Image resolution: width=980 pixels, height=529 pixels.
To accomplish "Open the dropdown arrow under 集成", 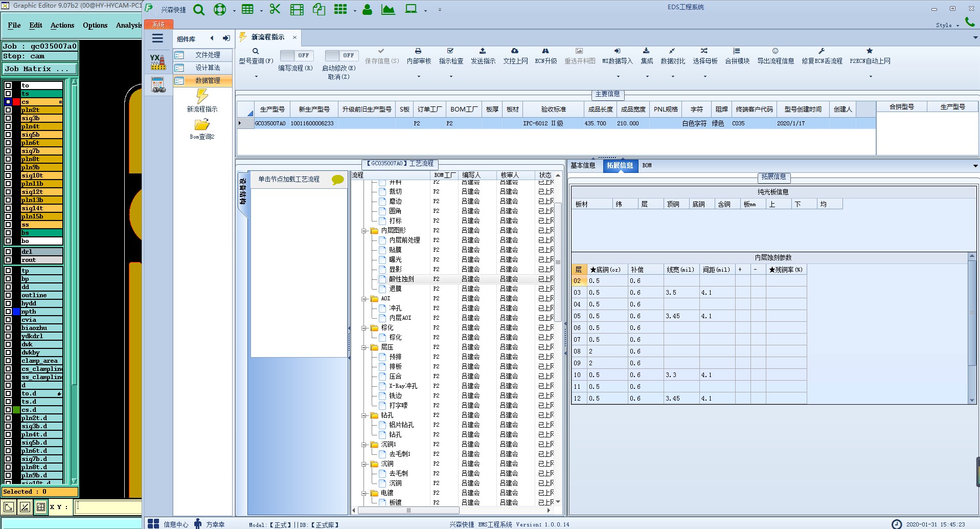I will coord(647,77).
